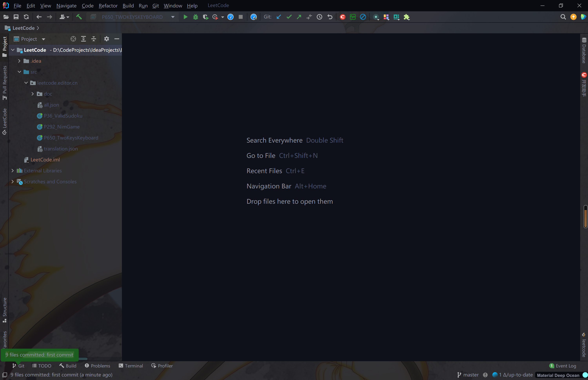This screenshot has width=588, height=380.
Task: Toggle the LeetCode left side tab
Action: (x=5, y=121)
